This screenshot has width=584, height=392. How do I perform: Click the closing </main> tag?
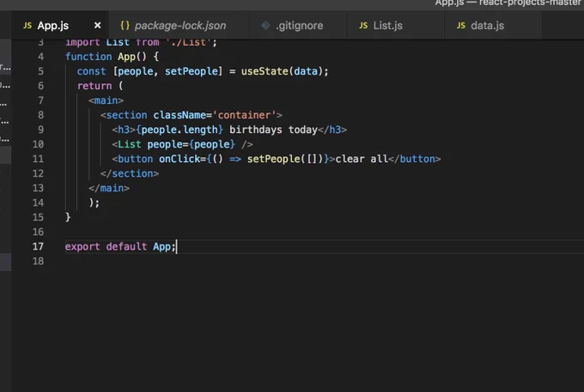pos(109,188)
